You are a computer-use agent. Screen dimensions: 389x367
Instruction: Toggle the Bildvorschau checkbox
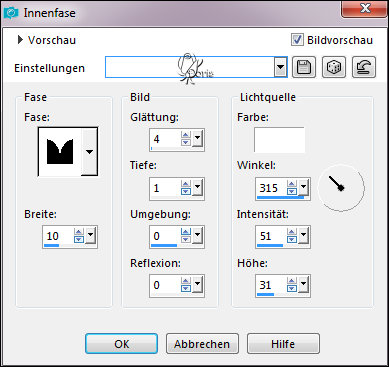coord(297,40)
